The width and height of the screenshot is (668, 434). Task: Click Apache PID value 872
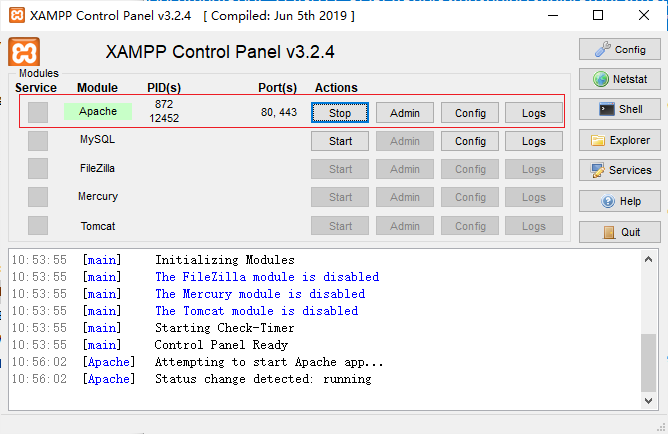pyautogui.click(x=164, y=104)
